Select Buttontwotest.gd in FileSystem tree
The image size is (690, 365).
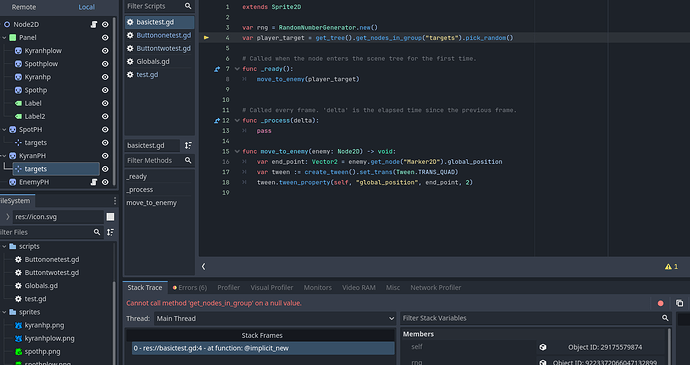[x=51, y=273]
